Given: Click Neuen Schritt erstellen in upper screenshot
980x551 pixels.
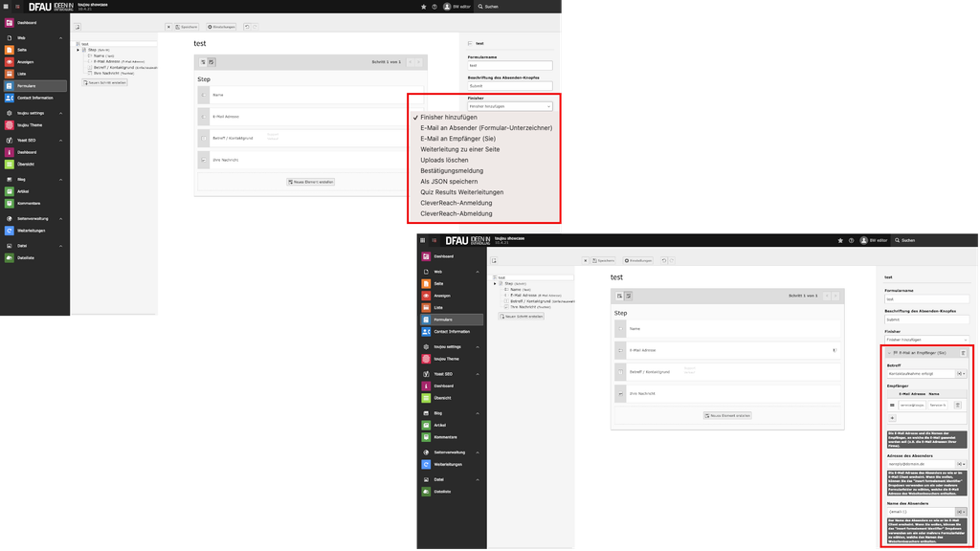Looking at the screenshot, I should [x=105, y=82].
